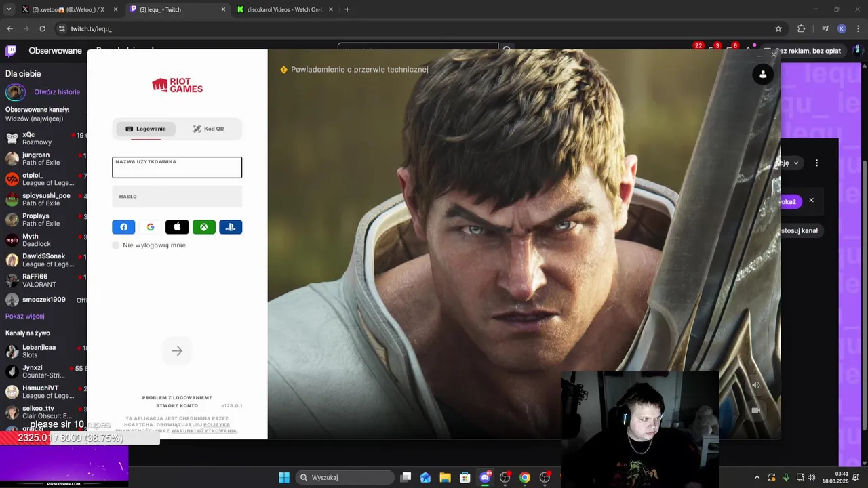Open DawidSSonek channel in sidebar
868x488 pixels.
point(44,260)
